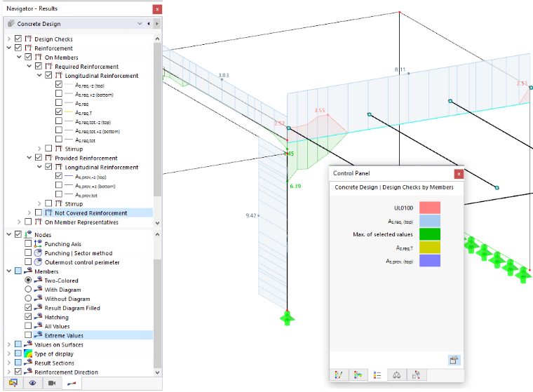This screenshot has height=392, width=533.
Task: Select the Control Panel legend list tab
Action: click(377, 375)
